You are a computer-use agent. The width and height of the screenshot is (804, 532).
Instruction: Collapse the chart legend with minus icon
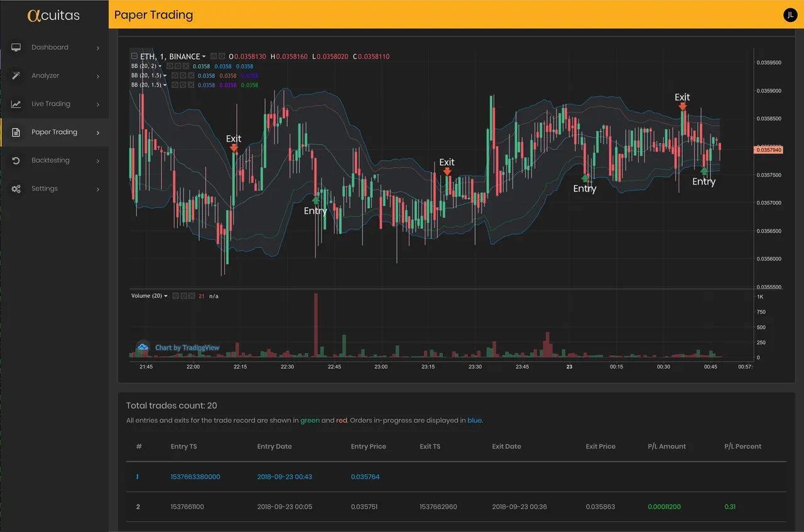click(x=134, y=56)
